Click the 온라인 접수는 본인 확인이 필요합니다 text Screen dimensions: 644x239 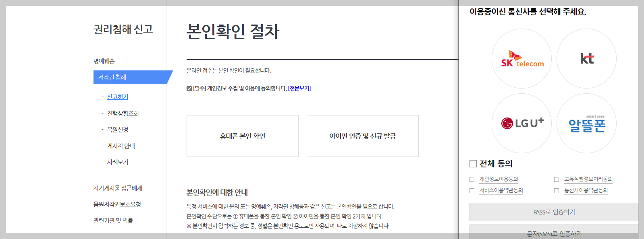pos(229,70)
